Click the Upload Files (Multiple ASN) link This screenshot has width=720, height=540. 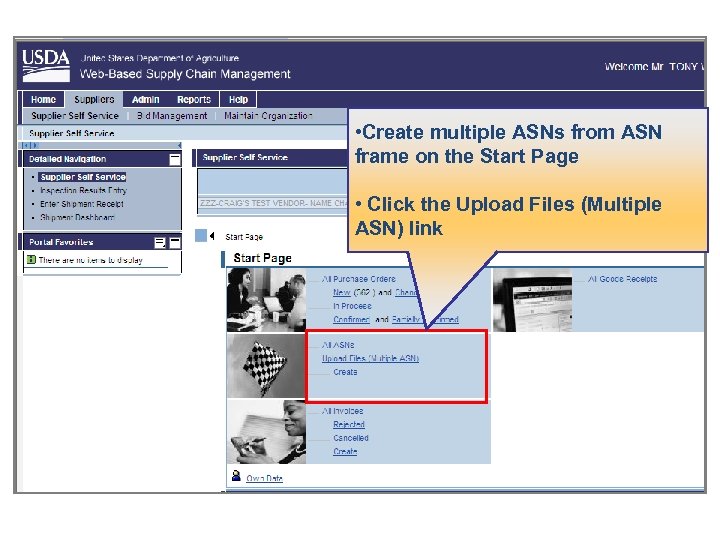(x=370, y=358)
